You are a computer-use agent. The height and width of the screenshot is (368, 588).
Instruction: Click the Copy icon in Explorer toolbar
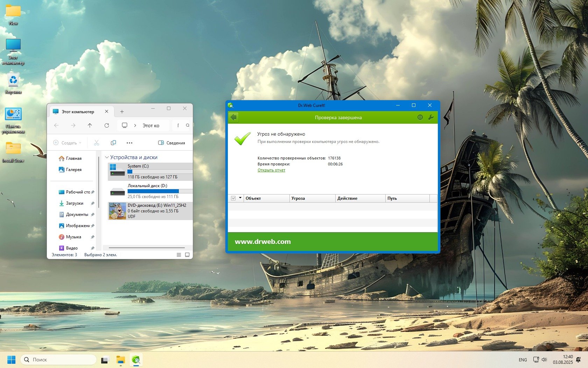(113, 143)
